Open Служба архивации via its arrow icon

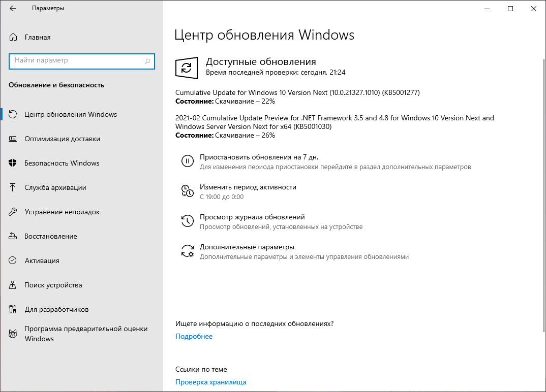(13, 187)
